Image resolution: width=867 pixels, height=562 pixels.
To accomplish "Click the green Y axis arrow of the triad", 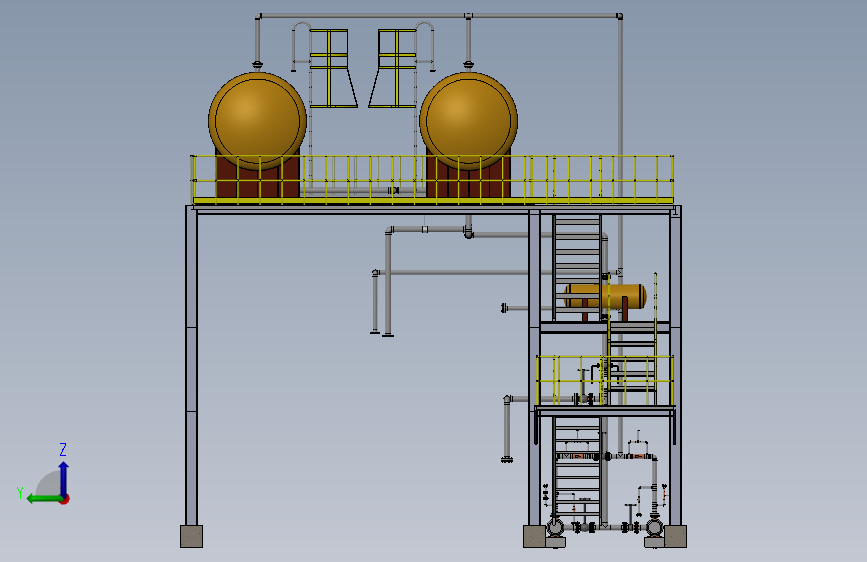I will click(43, 499).
